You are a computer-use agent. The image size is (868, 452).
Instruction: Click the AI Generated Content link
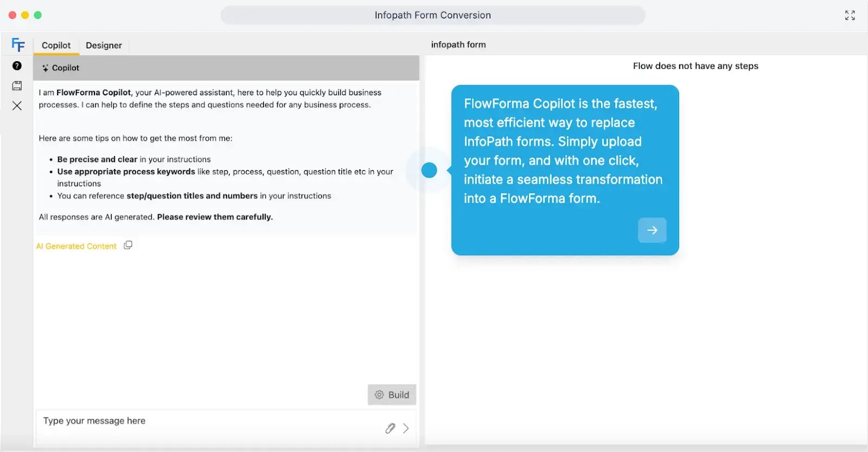(76, 246)
